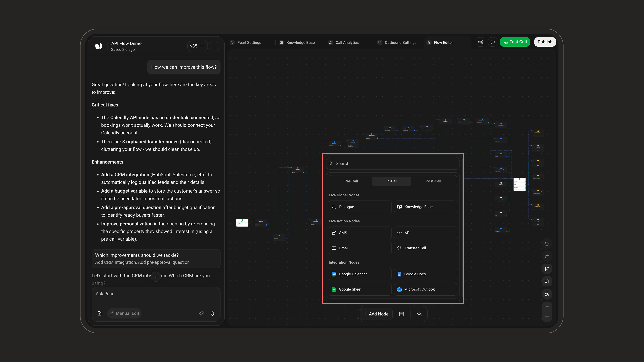Go to the Outbound Settings tab
Viewport: 644px width, 362px height.
point(397,42)
